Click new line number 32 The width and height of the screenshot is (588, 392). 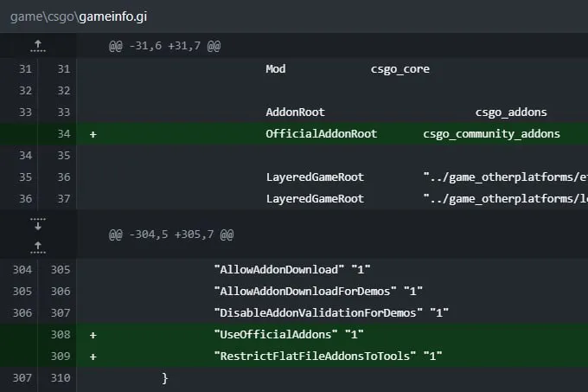(64, 91)
